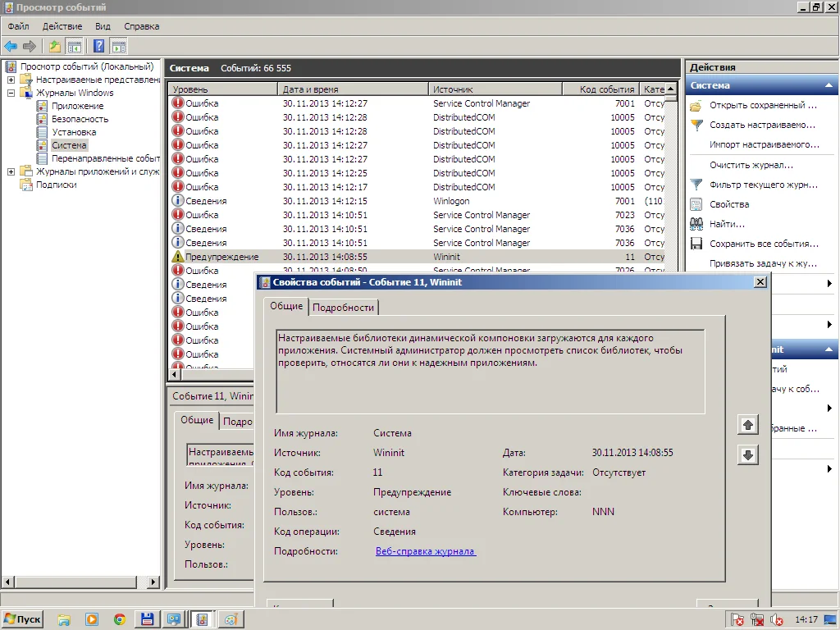
Task: Collapse the Журналы Windows tree node
Action: (11, 93)
